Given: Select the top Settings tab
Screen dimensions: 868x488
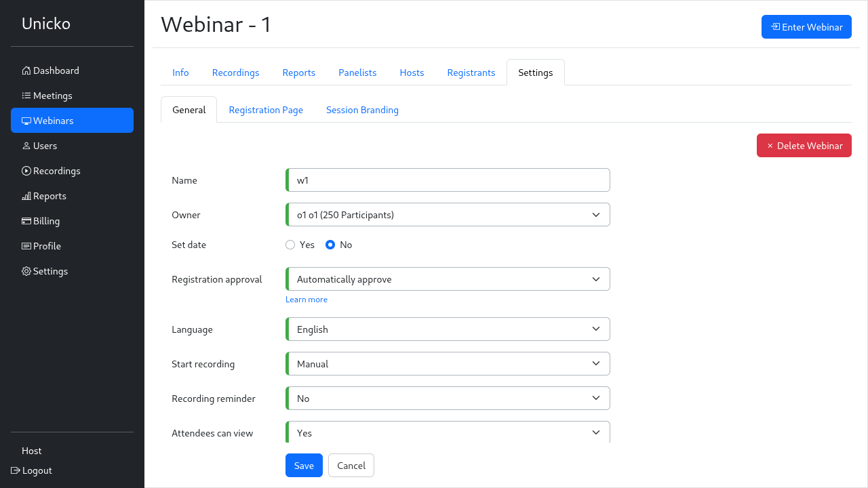Looking at the screenshot, I should click(536, 73).
